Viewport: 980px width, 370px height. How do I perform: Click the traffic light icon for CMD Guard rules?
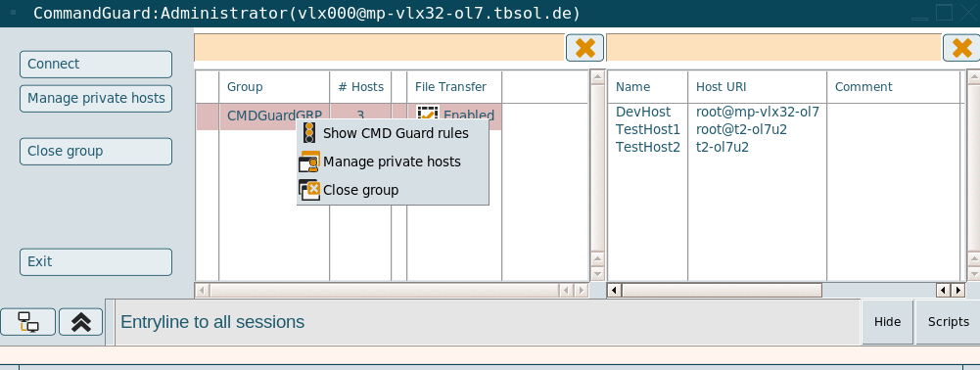point(308,133)
